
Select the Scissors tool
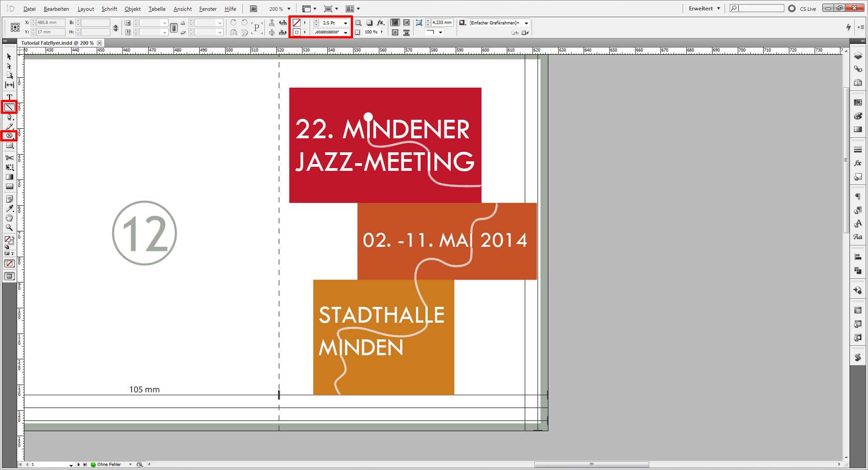9,158
